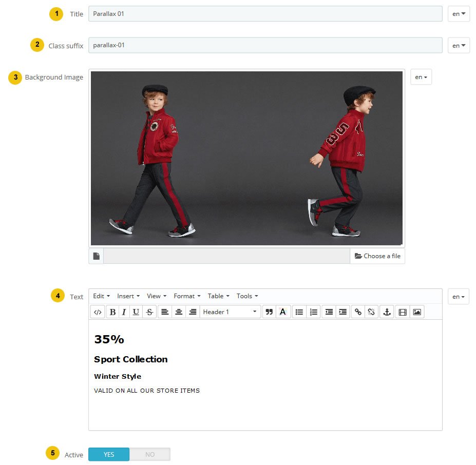Decrease indent of the text
476x465 pixels.
pyautogui.click(x=329, y=312)
